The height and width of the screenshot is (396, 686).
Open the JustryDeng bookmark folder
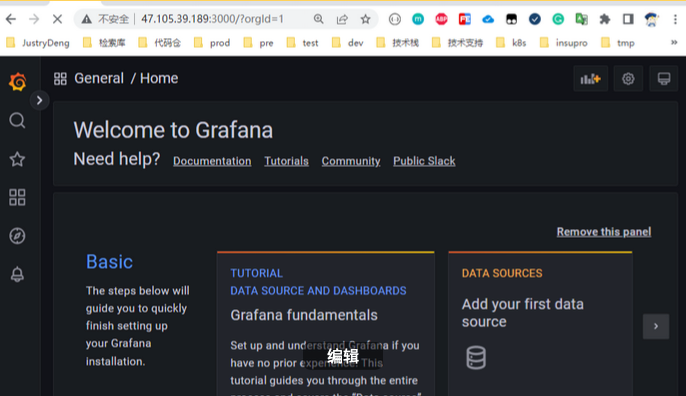pyautogui.click(x=38, y=43)
